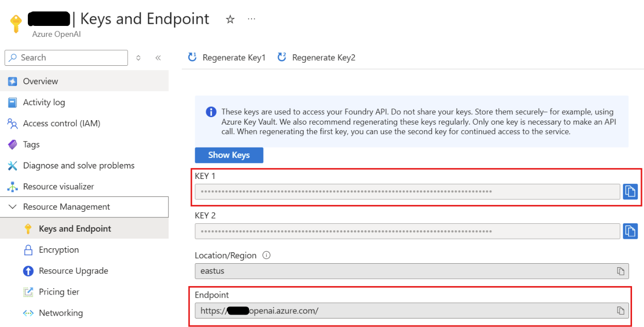Click the Location/Region info icon
Screen dimensions: 644x327
pos(266,255)
